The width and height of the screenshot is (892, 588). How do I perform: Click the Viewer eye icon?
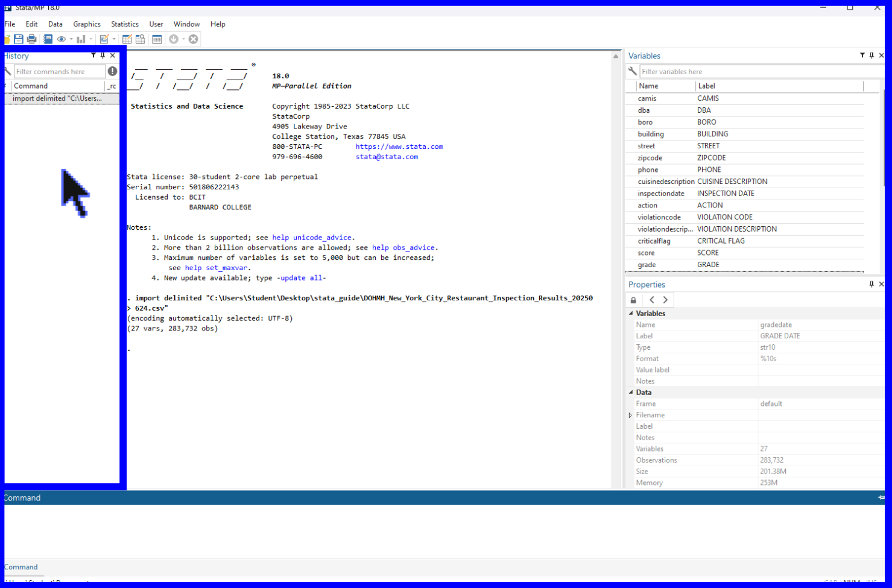click(x=62, y=39)
